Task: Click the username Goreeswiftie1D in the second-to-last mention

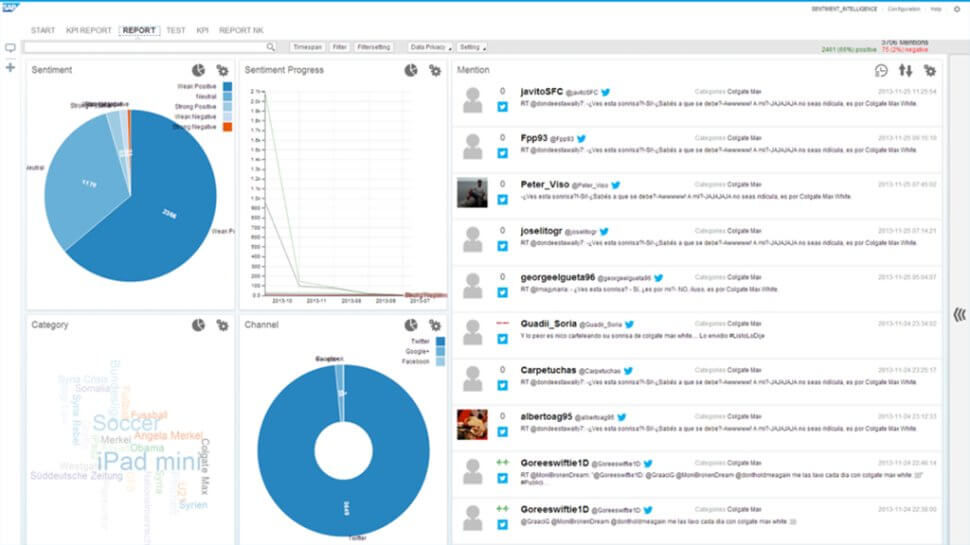Action: (x=554, y=463)
